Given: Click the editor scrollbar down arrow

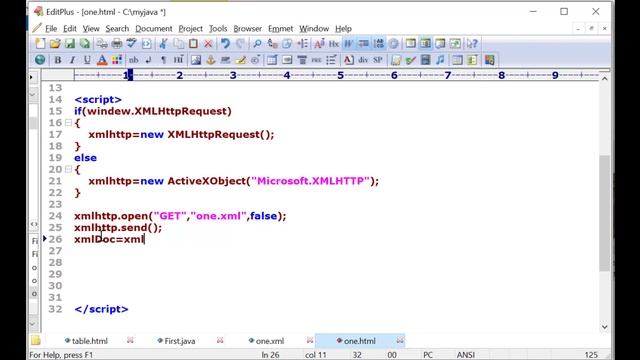Looking at the screenshot, I should click(604, 327).
